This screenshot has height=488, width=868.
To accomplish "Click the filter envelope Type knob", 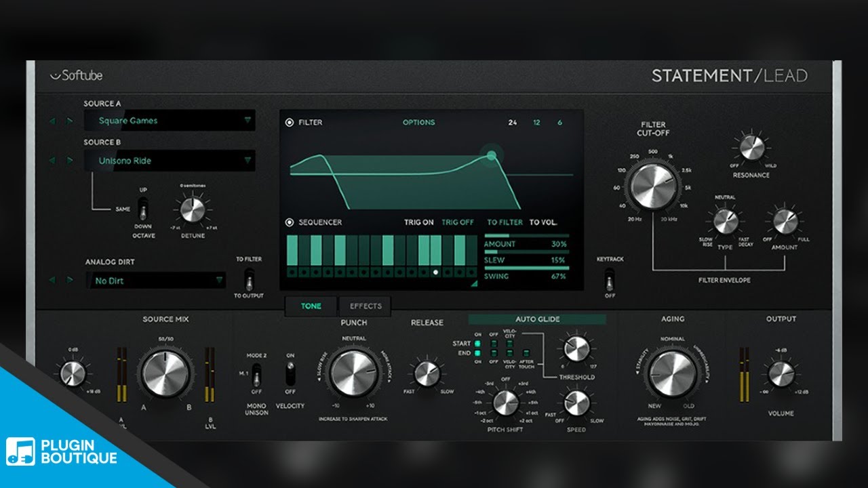I will [725, 222].
